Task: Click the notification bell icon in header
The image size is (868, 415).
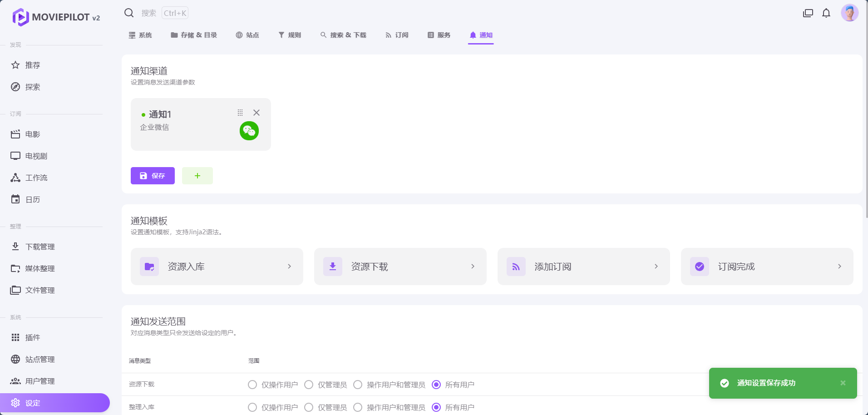Action: pos(826,13)
